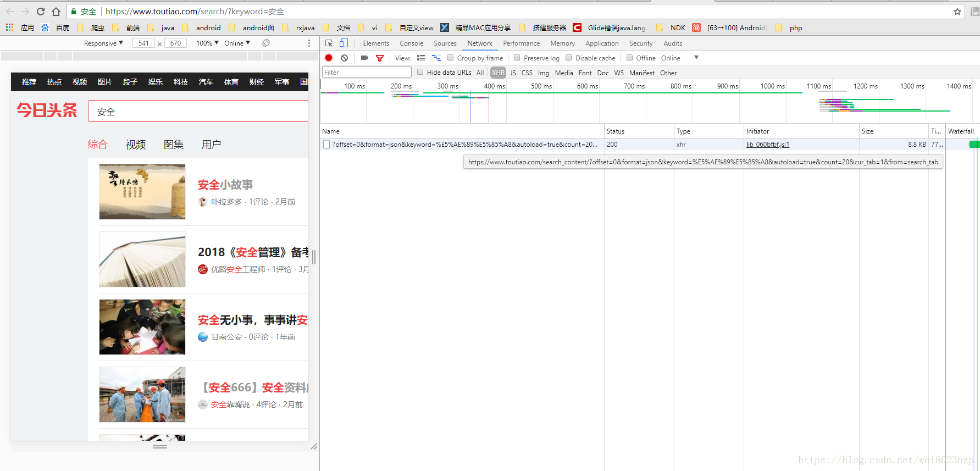Click the viewport width field 541

[x=143, y=43]
